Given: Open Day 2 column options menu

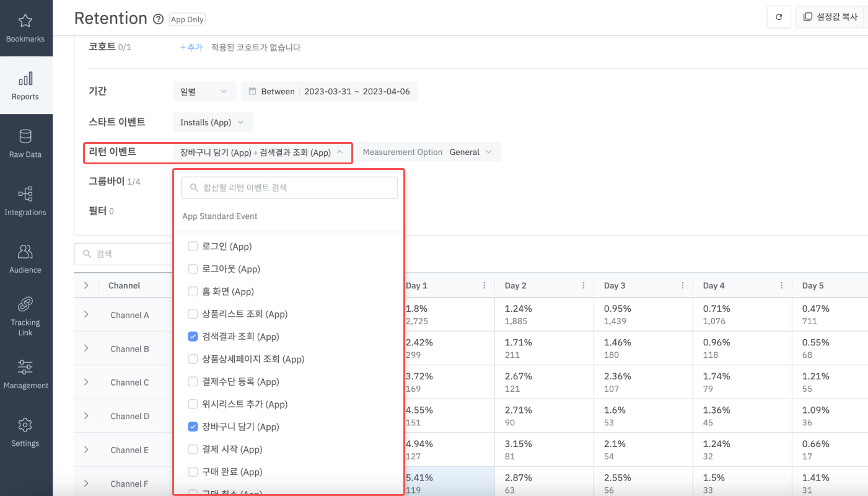Looking at the screenshot, I should [584, 286].
